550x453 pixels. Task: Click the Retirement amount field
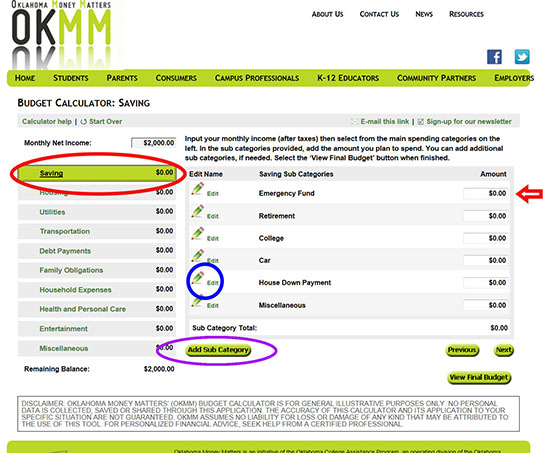click(x=485, y=216)
